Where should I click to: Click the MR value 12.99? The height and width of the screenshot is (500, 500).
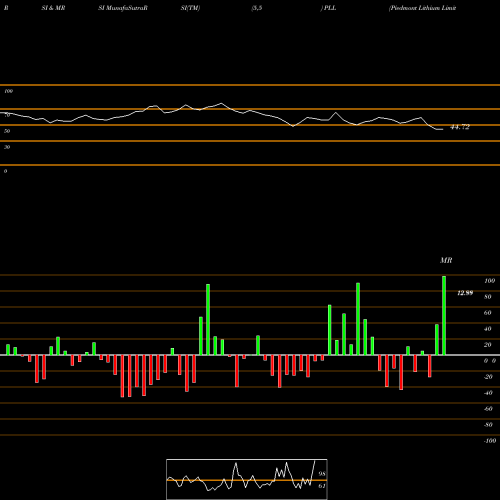[x=465, y=293]
